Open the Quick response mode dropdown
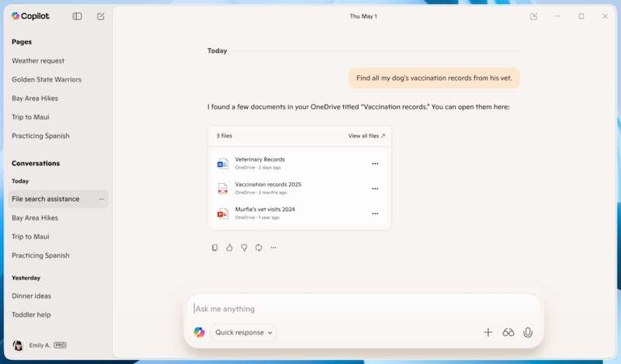The width and height of the screenshot is (621, 364). pos(244,332)
